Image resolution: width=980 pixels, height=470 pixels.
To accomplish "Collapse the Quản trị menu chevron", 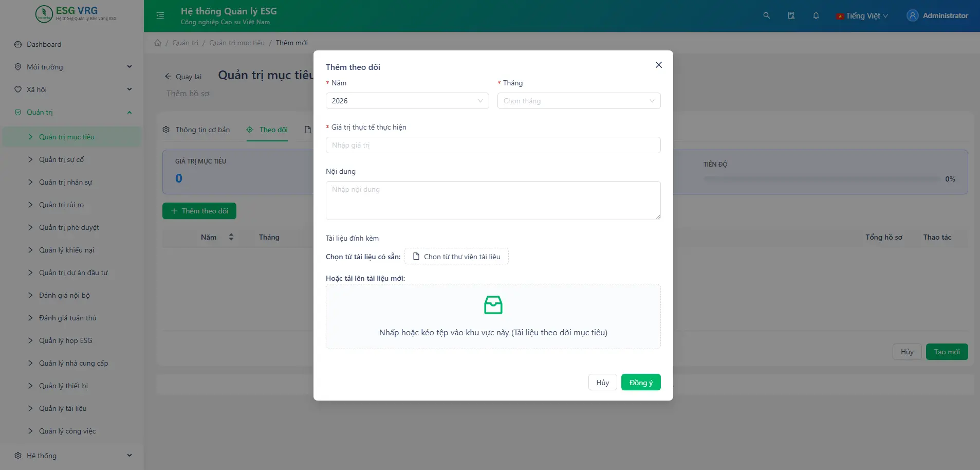I will click(x=130, y=112).
